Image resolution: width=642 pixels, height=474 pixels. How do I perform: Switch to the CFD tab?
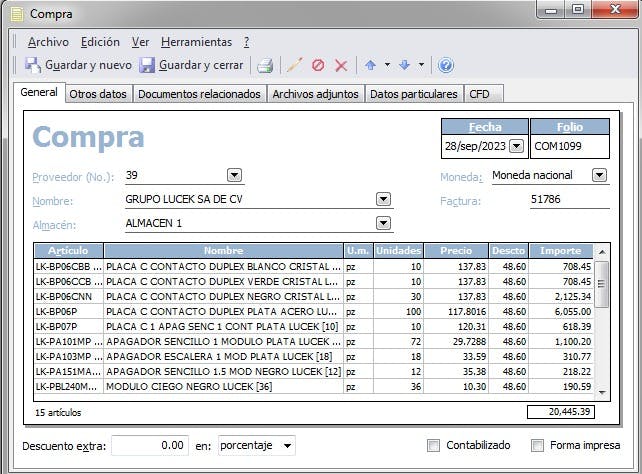(483, 94)
